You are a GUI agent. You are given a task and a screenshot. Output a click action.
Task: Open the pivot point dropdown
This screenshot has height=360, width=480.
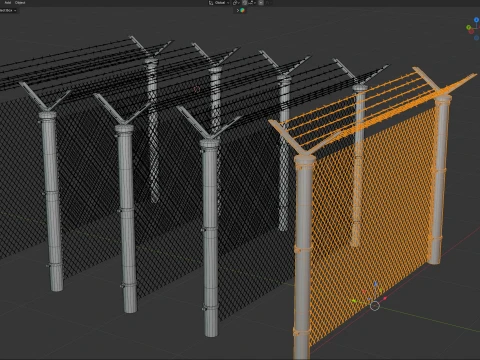236,3
